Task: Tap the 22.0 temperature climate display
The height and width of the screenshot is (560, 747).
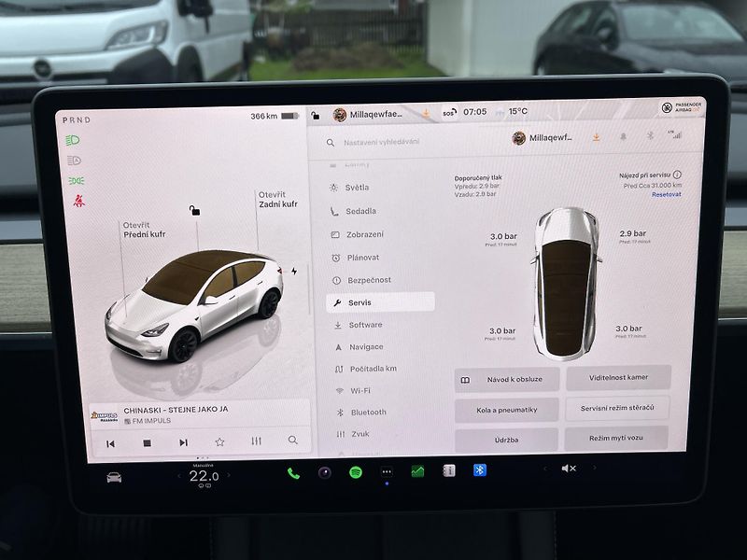Action: coord(204,476)
